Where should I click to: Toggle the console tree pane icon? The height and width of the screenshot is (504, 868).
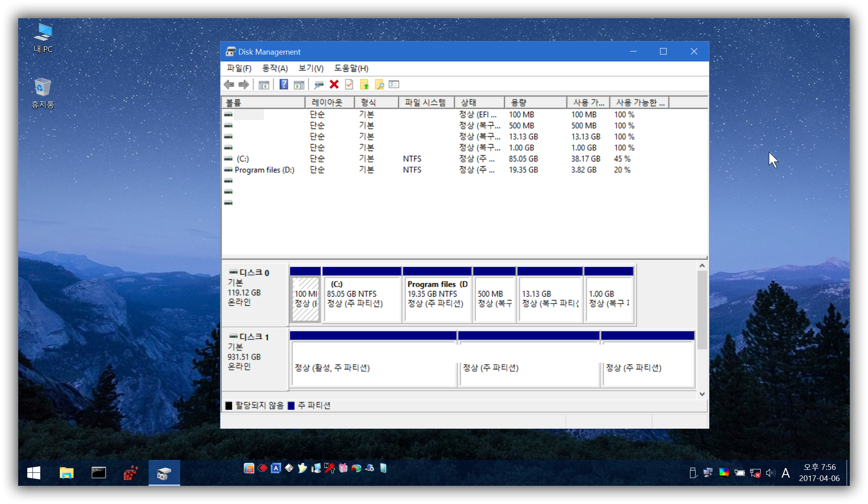click(264, 85)
